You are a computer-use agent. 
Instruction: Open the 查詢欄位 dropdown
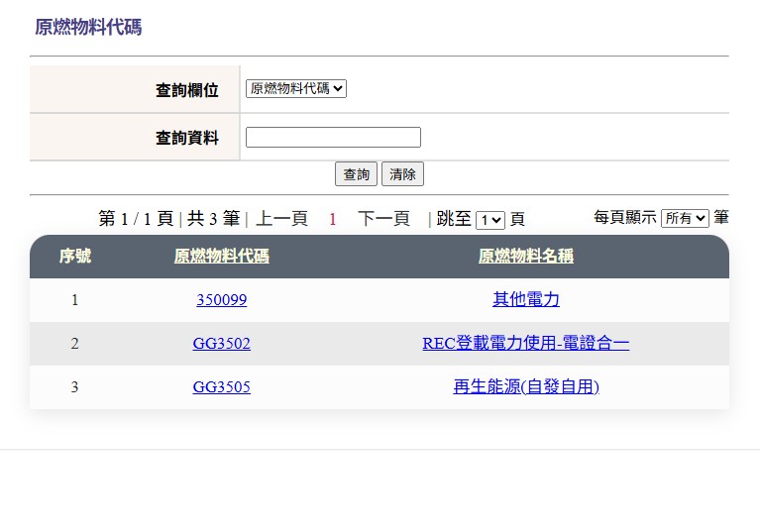point(295,89)
